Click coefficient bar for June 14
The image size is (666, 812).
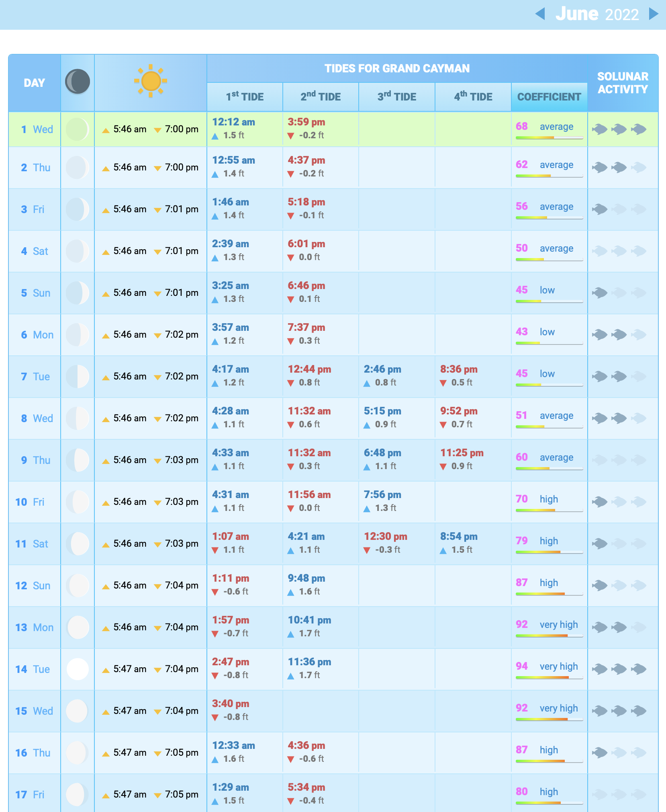tap(549, 677)
